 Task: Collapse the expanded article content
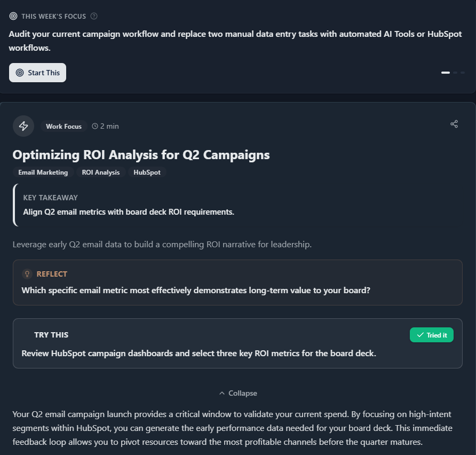[x=238, y=393]
